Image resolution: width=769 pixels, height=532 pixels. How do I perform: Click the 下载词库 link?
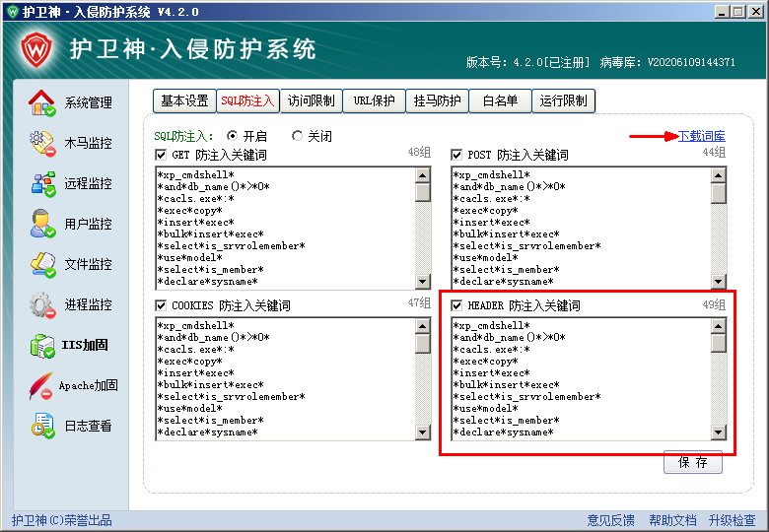701,136
